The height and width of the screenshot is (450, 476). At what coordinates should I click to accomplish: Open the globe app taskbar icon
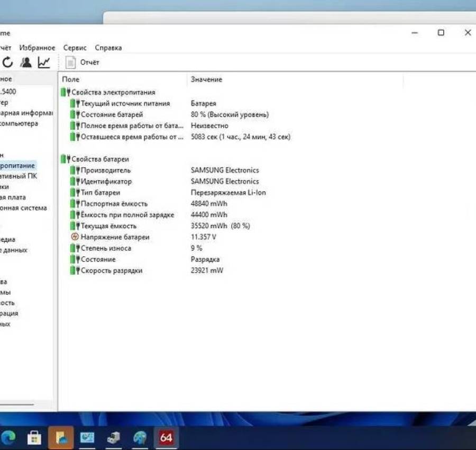pos(140,437)
